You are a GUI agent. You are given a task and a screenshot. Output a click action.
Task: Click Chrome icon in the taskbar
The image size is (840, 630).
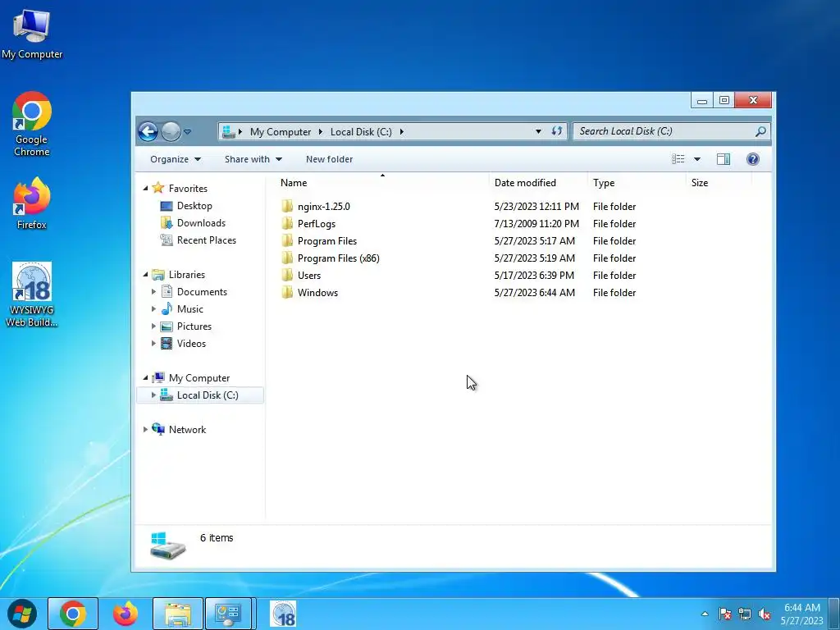pyautogui.click(x=73, y=614)
